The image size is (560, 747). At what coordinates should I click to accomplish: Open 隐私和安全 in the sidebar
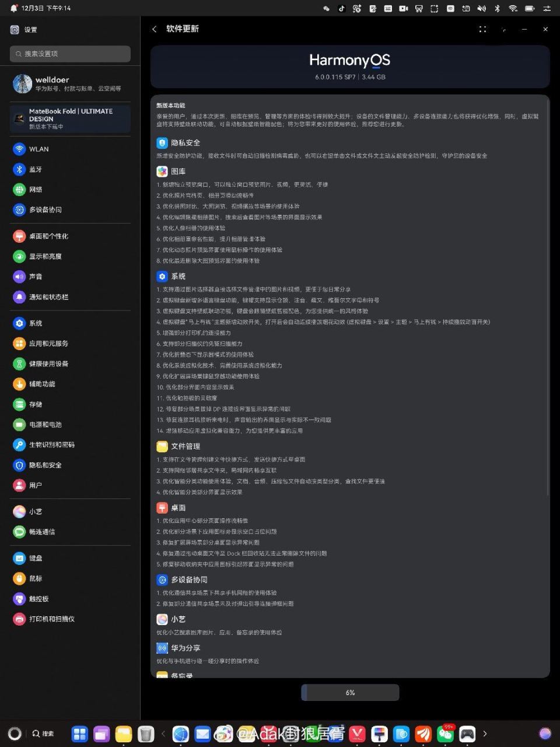(x=70, y=465)
